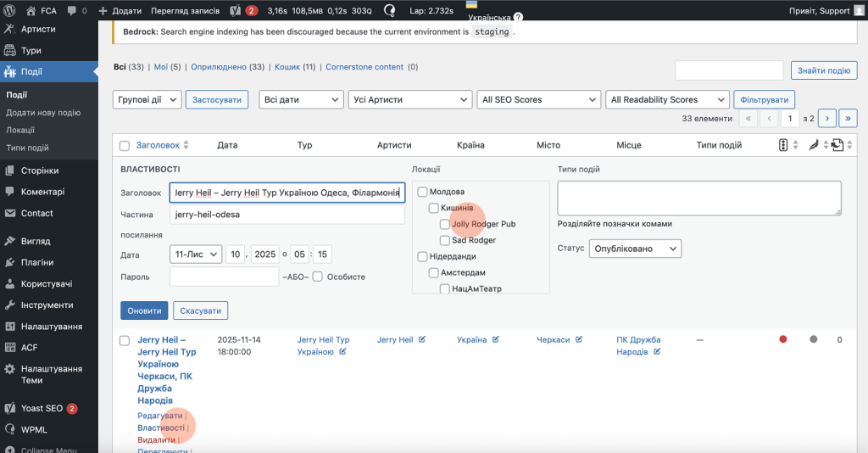This screenshot has height=453, width=868.
Task: Expand the Статус Опубліковано dropdown
Action: pyautogui.click(x=636, y=249)
